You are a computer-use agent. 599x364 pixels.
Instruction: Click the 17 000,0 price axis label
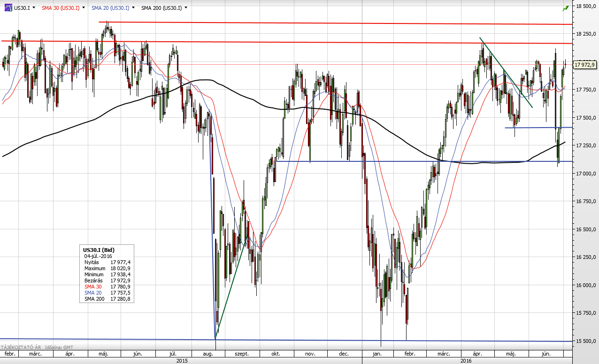point(586,174)
